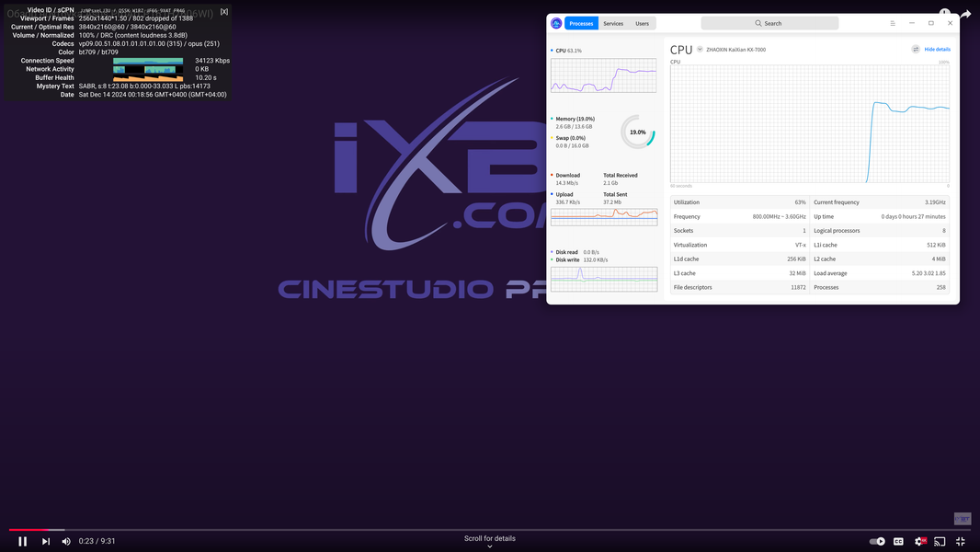Click the Current frequency row

[880, 202]
